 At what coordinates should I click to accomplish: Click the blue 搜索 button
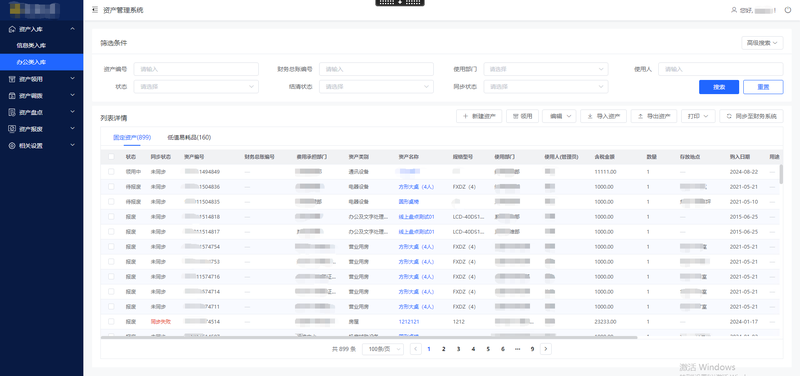pyautogui.click(x=719, y=87)
